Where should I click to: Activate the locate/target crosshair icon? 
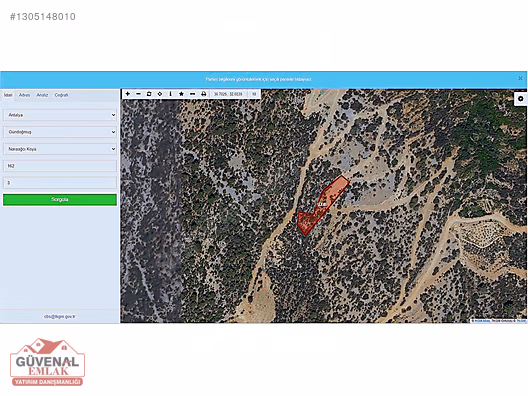click(160, 94)
